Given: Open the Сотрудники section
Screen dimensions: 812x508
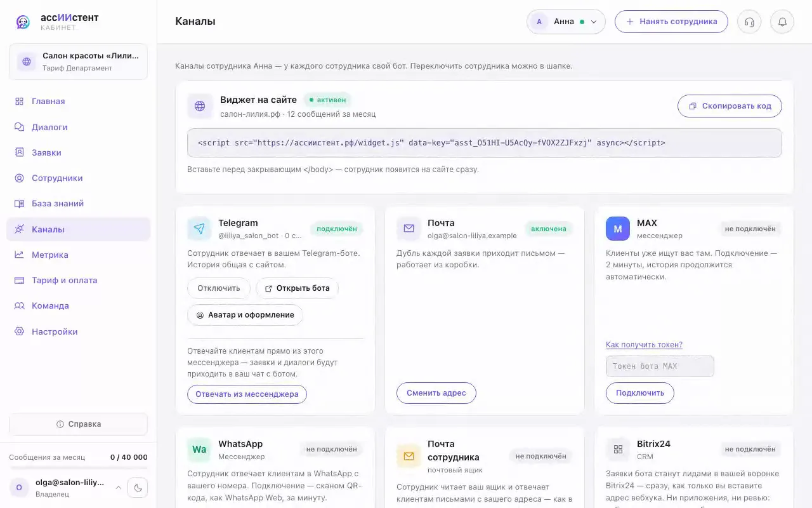Looking at the screenshot, I should point(79,178).
